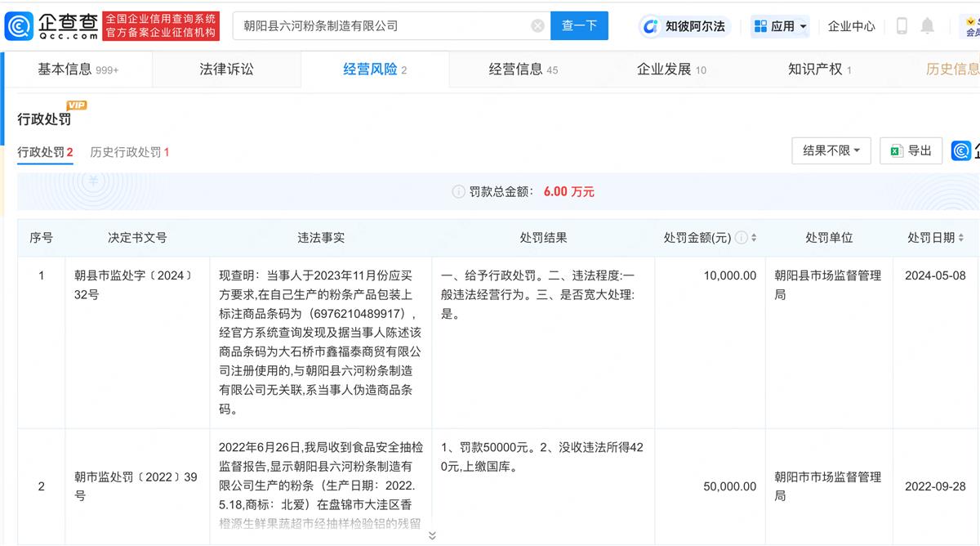The height and width of the screenshot is (546, 980).
Task: Go to 企业中心 link
Action: [851, 26]
